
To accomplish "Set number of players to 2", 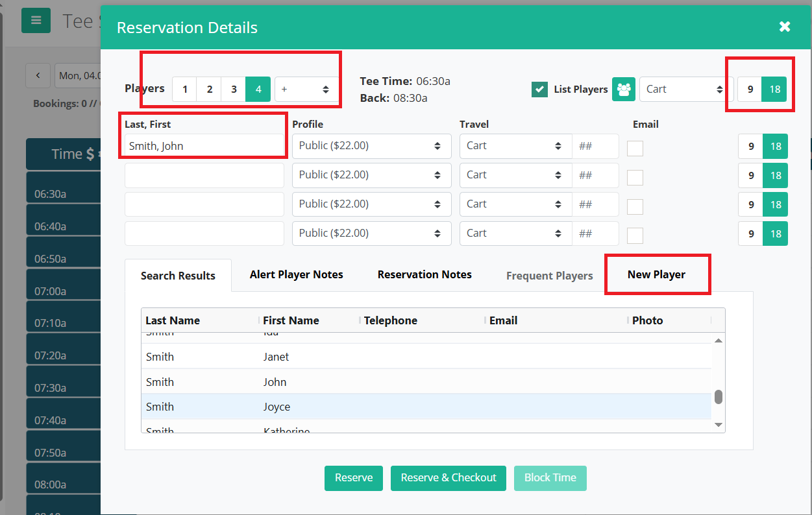I will 210,90.
